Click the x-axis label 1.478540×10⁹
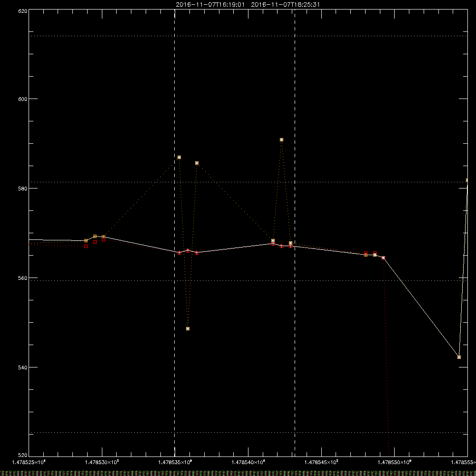 pyautogui.click(x=248, y=462)
